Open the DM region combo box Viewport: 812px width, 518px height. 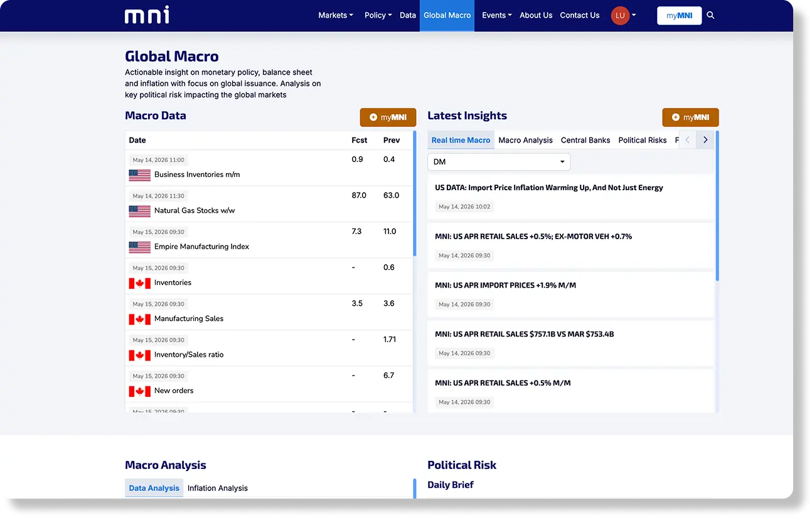(x=499, y=162)
